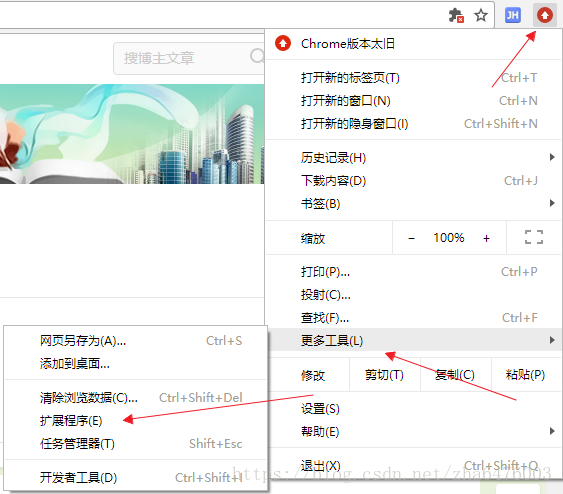Open the 帮助(E) submenu

413,432
